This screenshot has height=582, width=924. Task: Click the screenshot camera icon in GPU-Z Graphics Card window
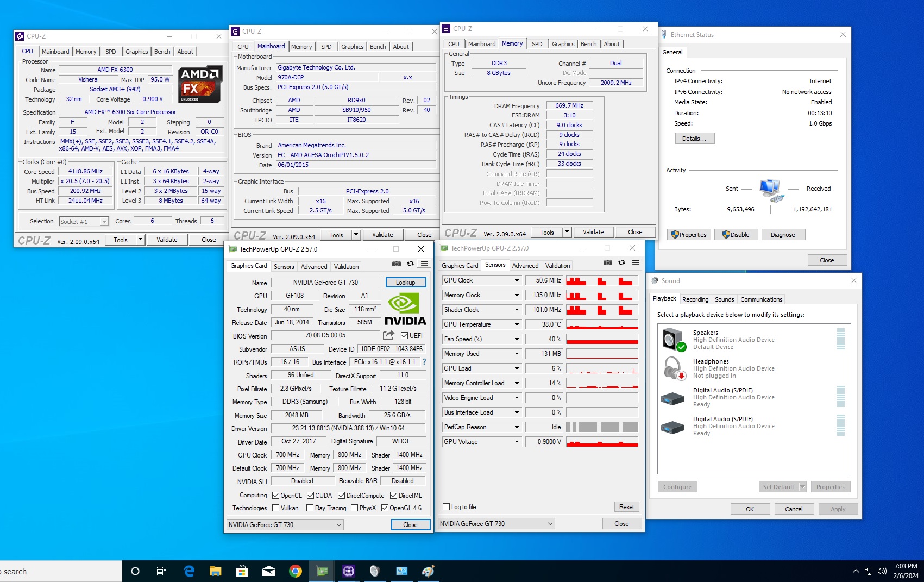click(397, 264)
